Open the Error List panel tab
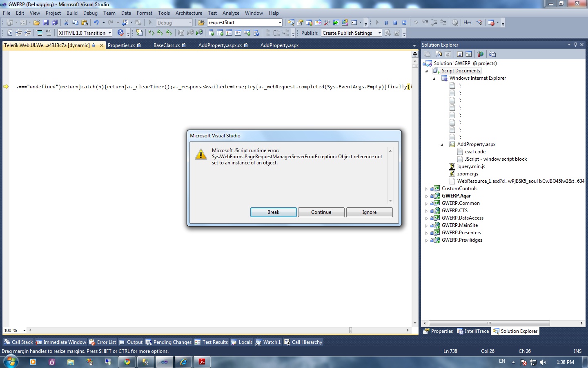The image size is (588, 368). click(102, 342)
